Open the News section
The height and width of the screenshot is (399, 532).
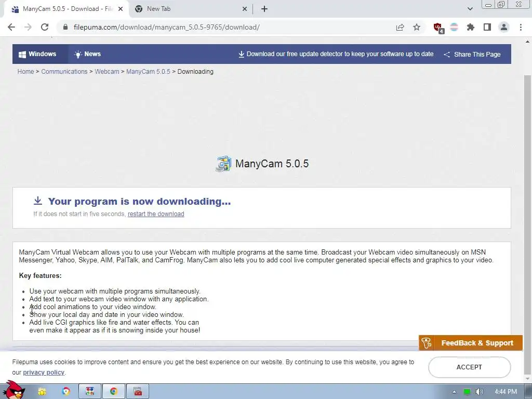87,54
